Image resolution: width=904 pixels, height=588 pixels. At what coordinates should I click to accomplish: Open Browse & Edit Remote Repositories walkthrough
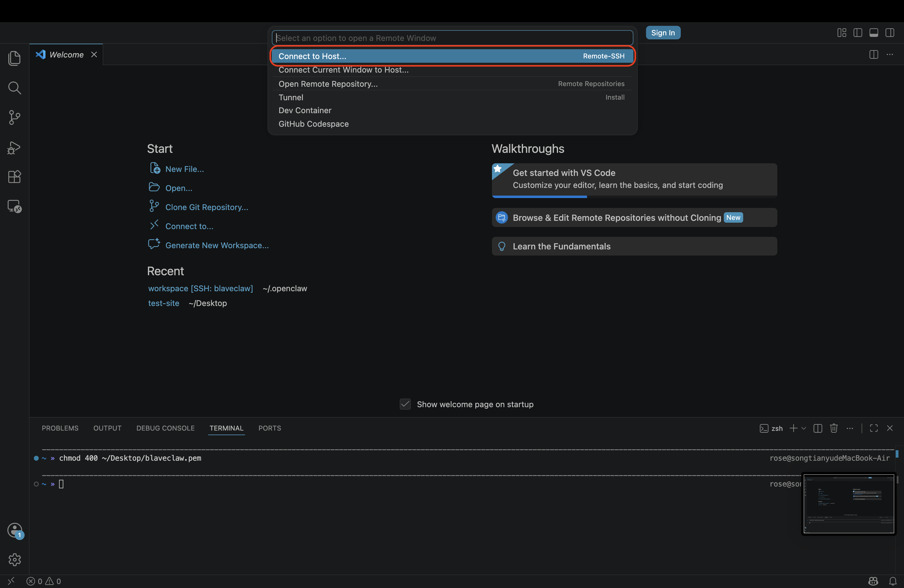coord(634,217)
